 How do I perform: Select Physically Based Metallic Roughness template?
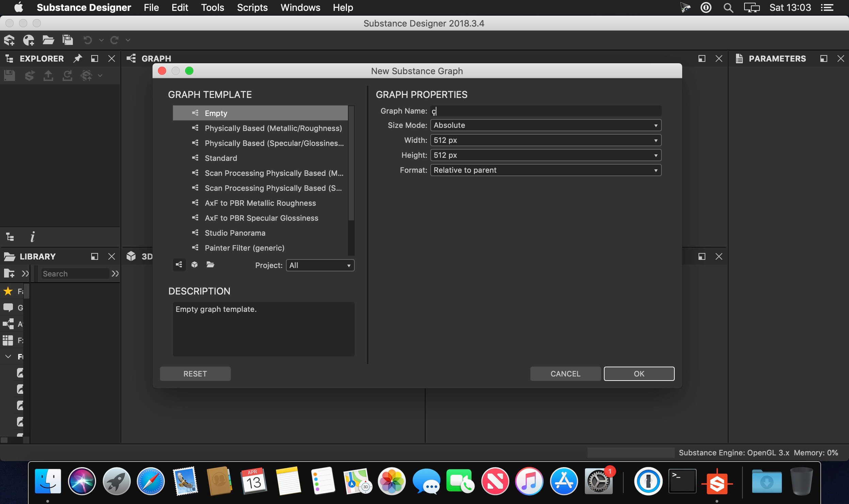tap(273, 128)
